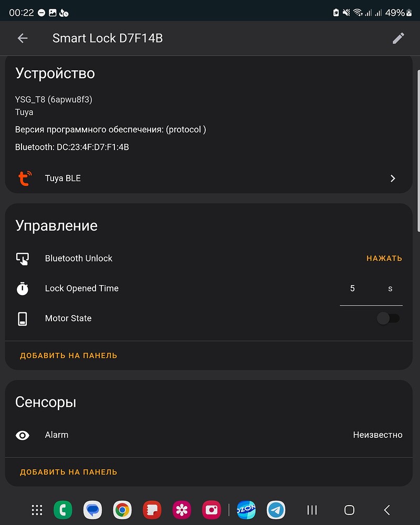Open the OZON app from the dock
This screenshot has height=525, width=420.
point(246,510)
